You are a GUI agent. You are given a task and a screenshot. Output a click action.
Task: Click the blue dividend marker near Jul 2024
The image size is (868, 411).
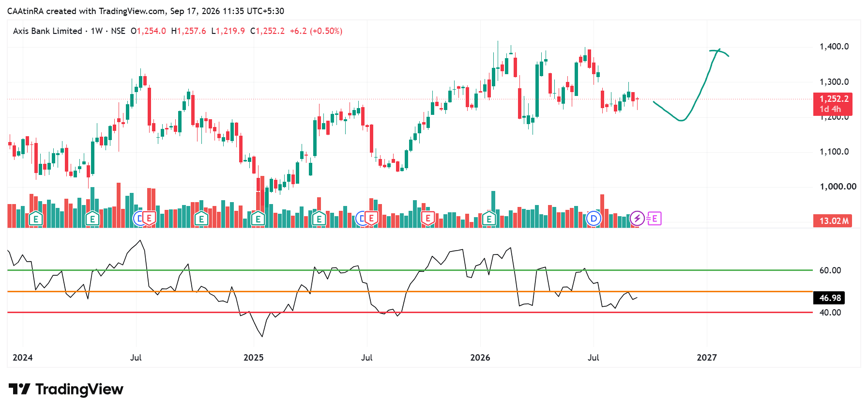click(x=138, y=219)
